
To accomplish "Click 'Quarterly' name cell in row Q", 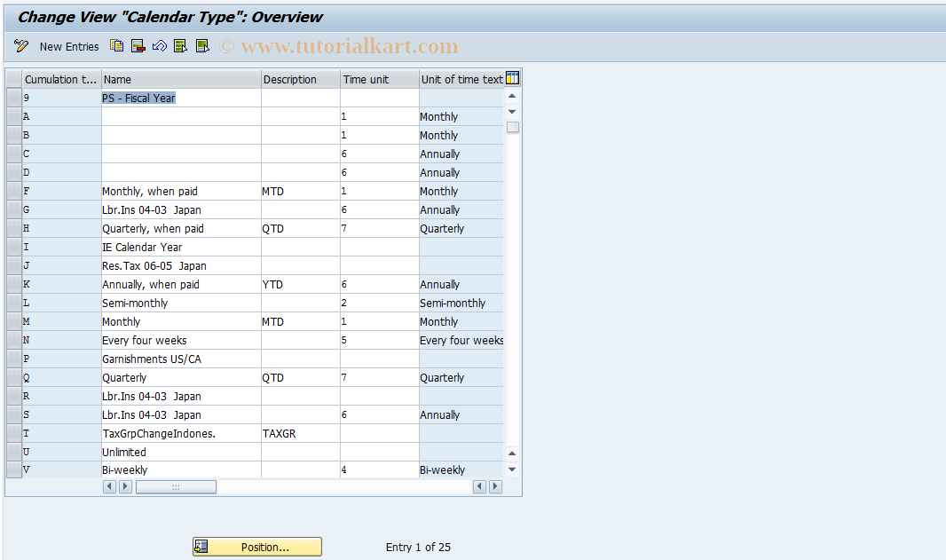I will point(181,378).
